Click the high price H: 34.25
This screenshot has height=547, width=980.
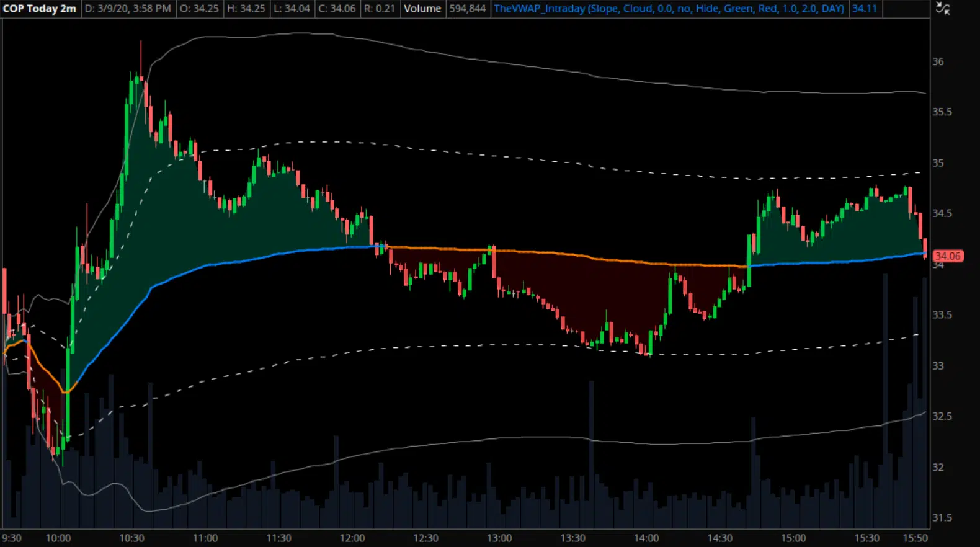[x=246, y=9]
